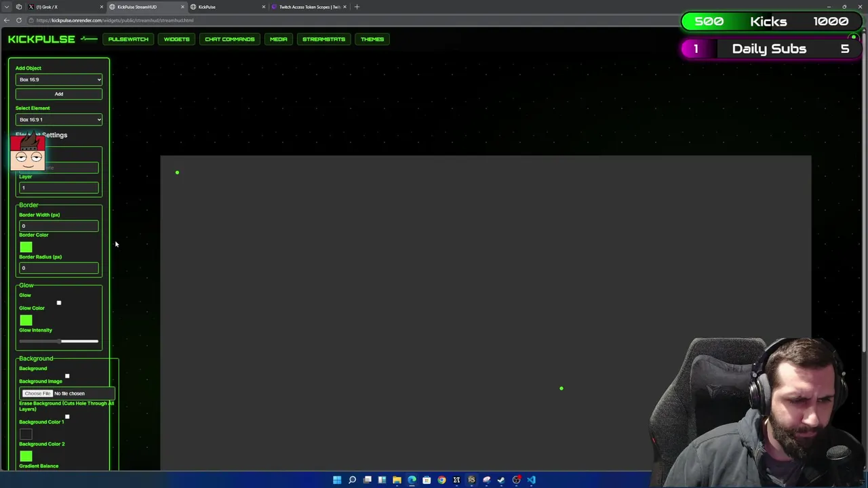Screen dimensions: 868x488
Task: Switch to Twitch Access Token Scopes tab
Action: tap(309, 7)
